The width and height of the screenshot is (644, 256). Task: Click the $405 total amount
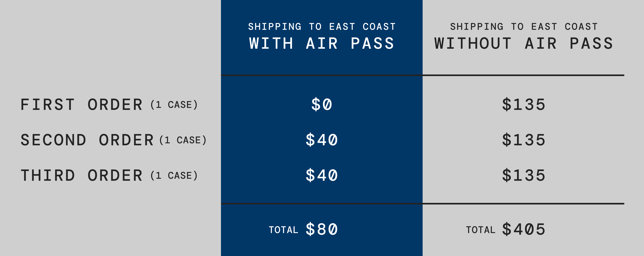pos(523,229)
